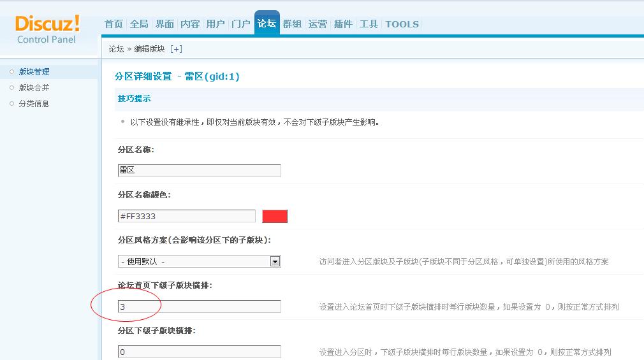
Task: Click the 分区名称颜色 hex input field
Action: coord(186,216)
